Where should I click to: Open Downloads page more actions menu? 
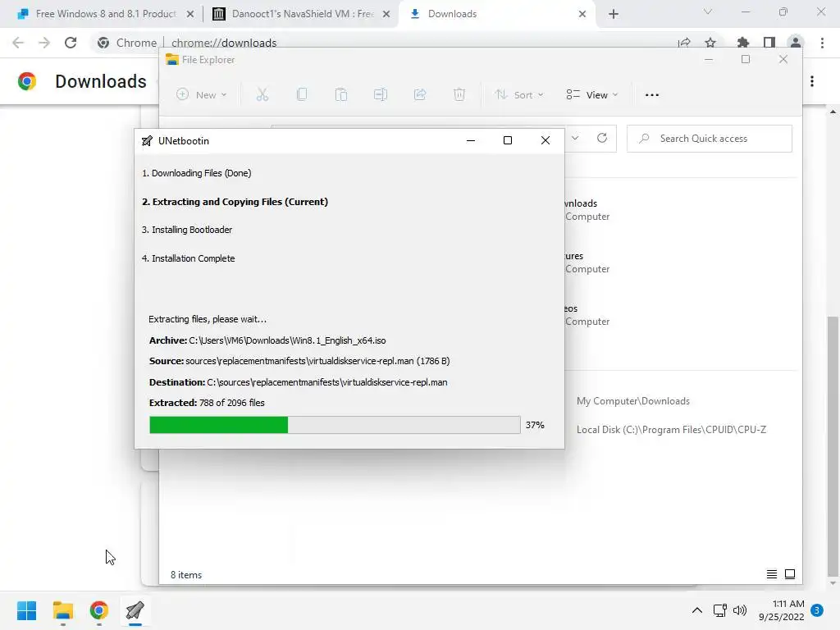[x=812, y=81]
